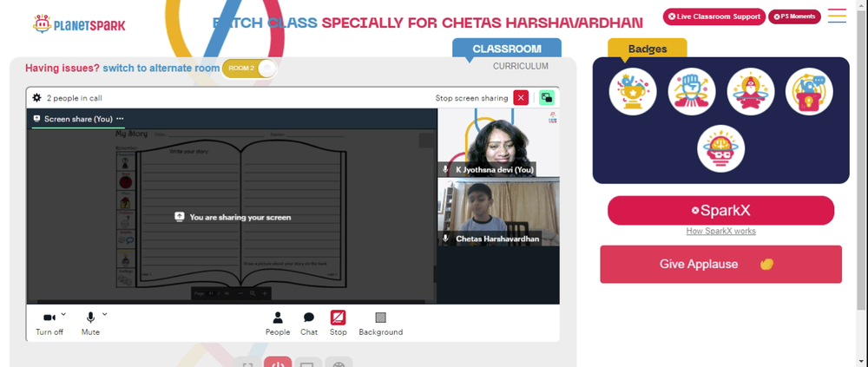Stop sharing via the red Stop icon
The height and width of the screenshot is (367, 868).
[339, 318]
